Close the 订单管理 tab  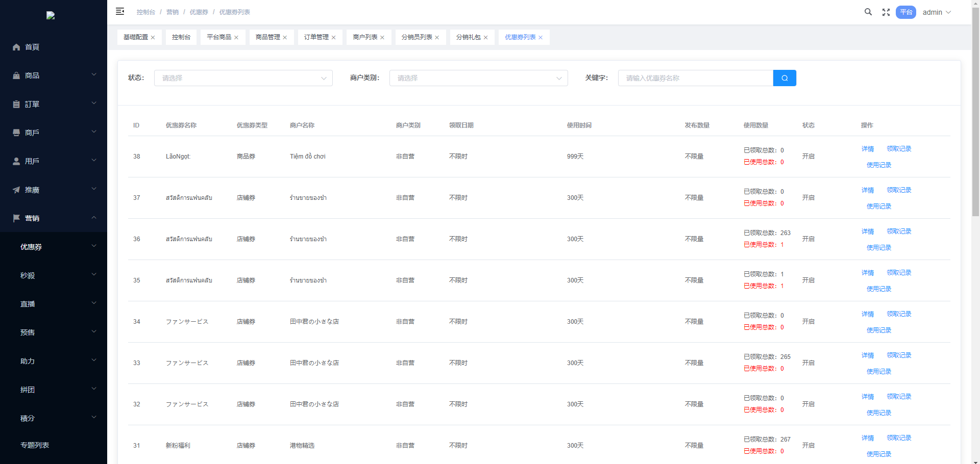click(334, 38)
